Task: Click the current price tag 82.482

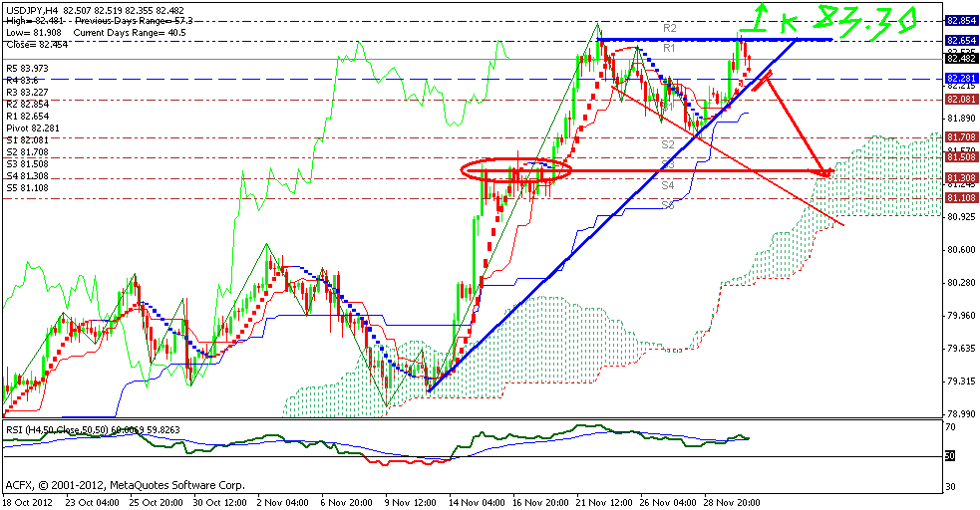Action: (x=960, y=58)
